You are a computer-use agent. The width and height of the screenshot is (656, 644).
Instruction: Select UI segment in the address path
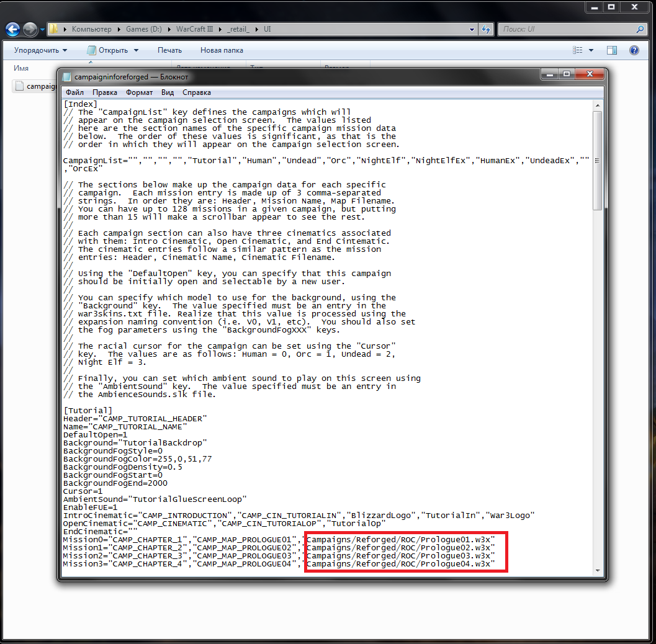267,29
